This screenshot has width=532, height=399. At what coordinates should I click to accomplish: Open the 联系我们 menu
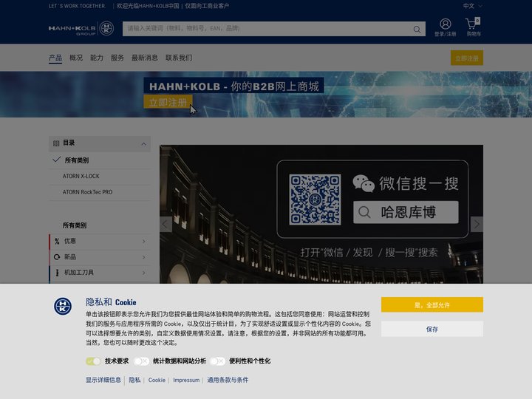click(179, 58)
